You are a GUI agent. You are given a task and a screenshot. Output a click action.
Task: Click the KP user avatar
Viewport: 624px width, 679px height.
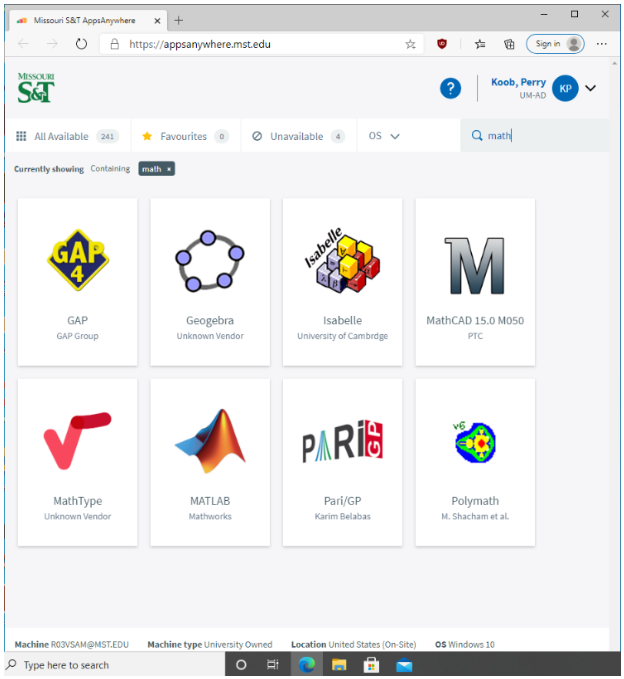(x=565, y=88)
